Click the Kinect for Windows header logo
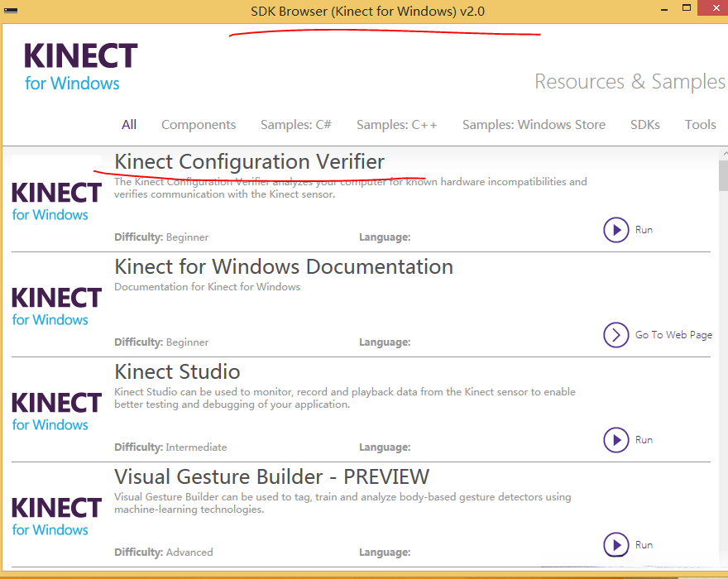Screen dimensions: 728x579 pyautogui.click(x=80, y=67)
